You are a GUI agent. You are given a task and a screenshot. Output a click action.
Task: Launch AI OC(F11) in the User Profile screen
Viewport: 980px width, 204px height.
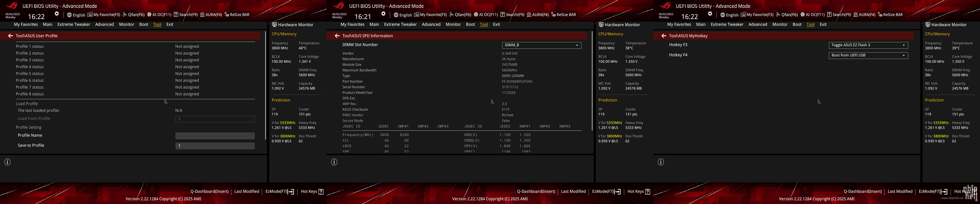(x=159, y=15)
